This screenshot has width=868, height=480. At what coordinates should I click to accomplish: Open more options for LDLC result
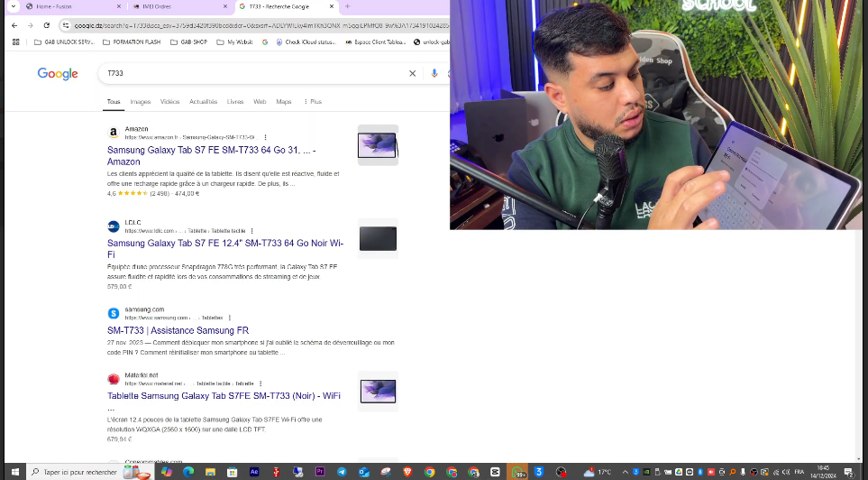click(x=251, y=231)
